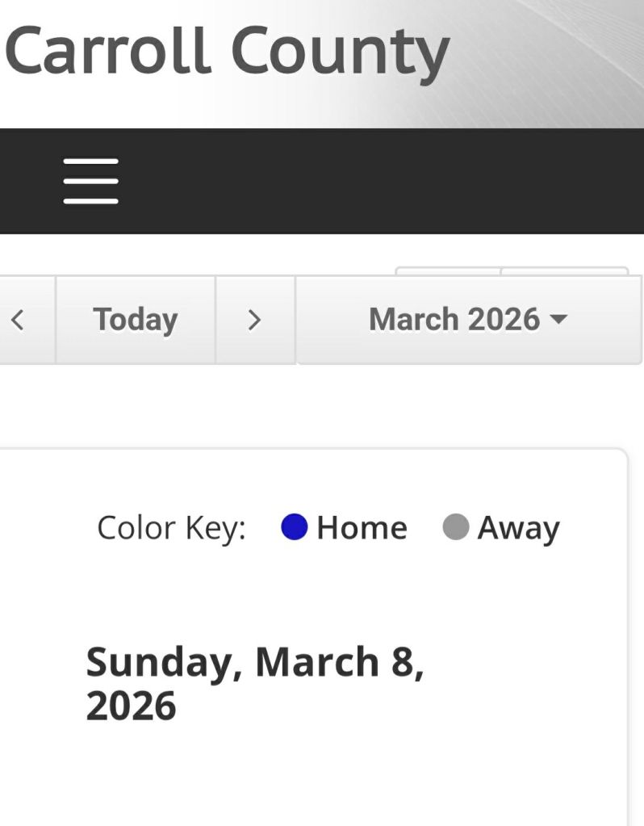Select the Home legend label
Viewport: 644px width, 826px height.
pyautogui.click(x=362, y=528)
